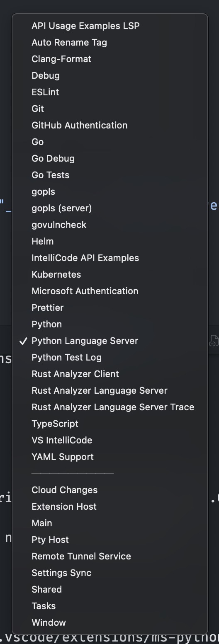Image resolution: width=219 pixels, height=644 pixels.
Task: Open the Settings Sync log
Action: click(x=110, y=573)
